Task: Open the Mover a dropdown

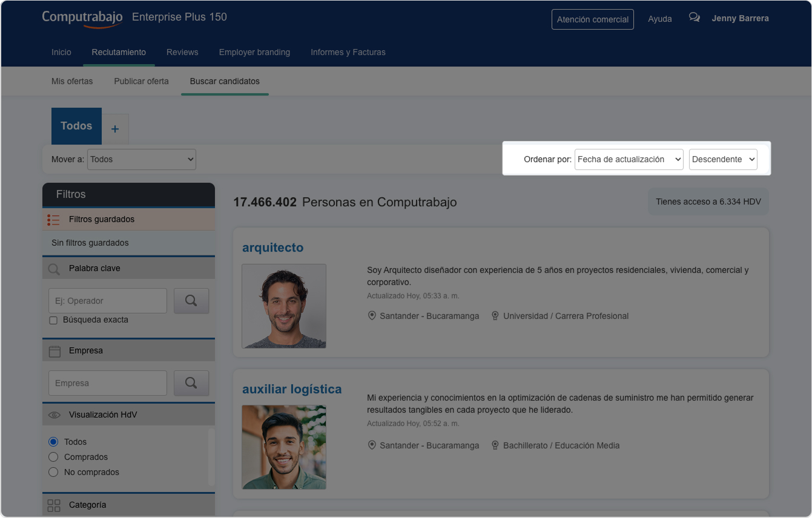Action: 142,159
